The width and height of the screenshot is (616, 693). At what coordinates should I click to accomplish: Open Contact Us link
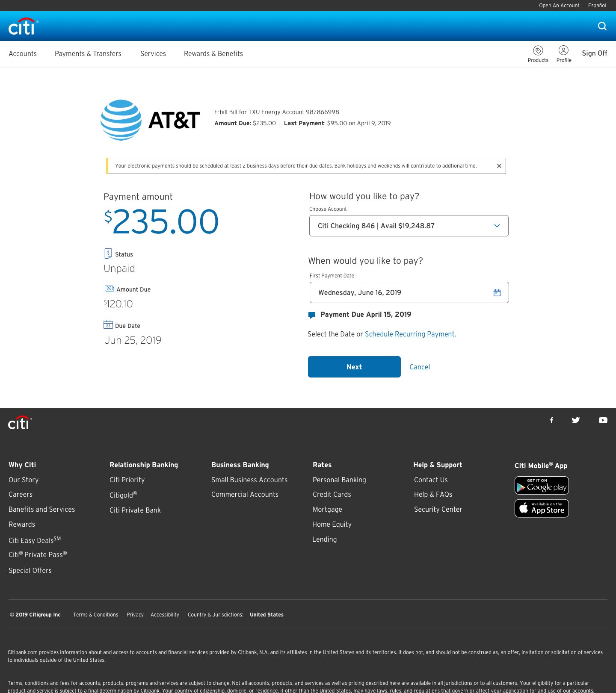(x=431, y=480)
